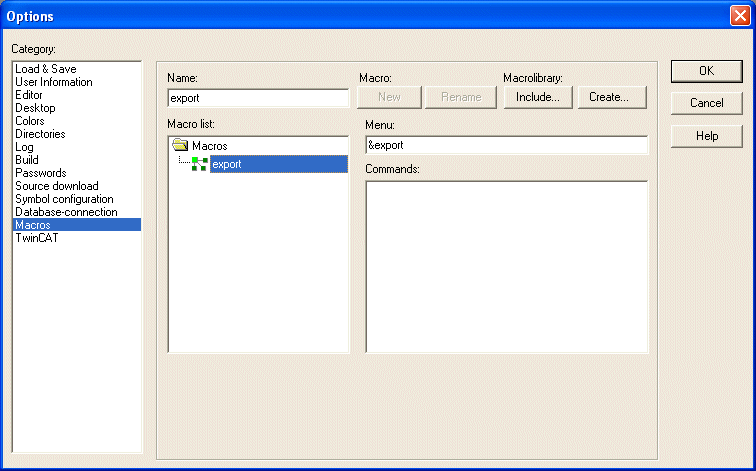The image size is (756, 471).
Task: Select the Macros category
Action: [x=77, y=225]
